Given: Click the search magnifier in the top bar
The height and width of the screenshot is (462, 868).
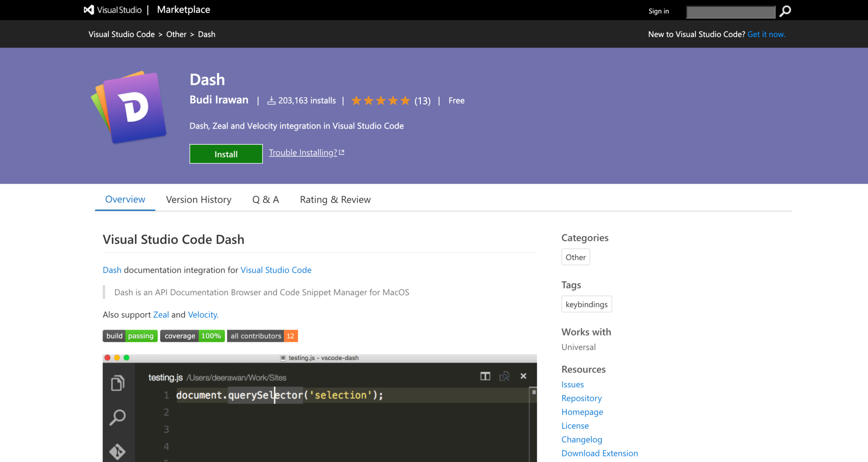Looking at the screenshot, I should (785, 11).
